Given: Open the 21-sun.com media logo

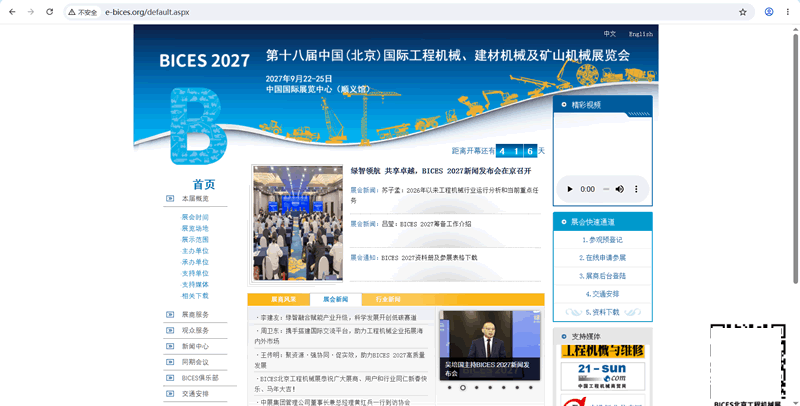Looking at the screenshot, I should pos(603,376).
